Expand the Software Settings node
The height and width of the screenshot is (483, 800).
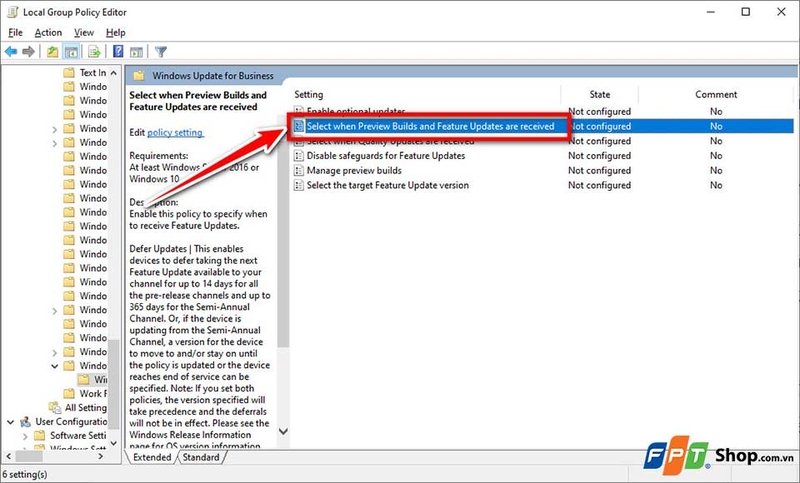[24, 436]
